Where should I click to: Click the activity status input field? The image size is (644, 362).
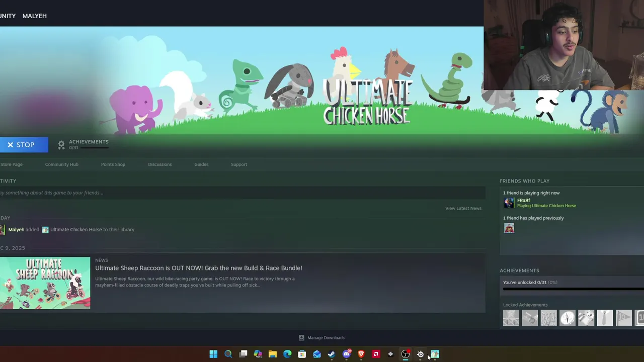coord(243,193)
